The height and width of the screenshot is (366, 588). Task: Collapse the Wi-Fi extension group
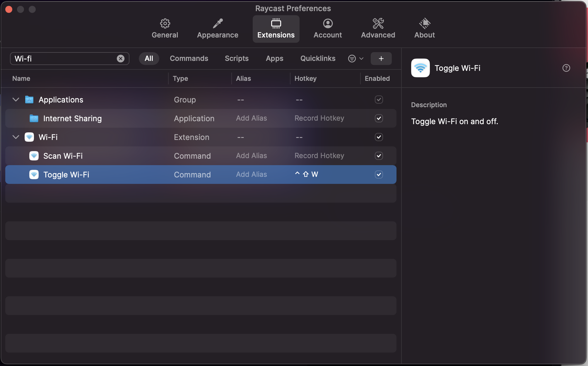pos(16,137)
